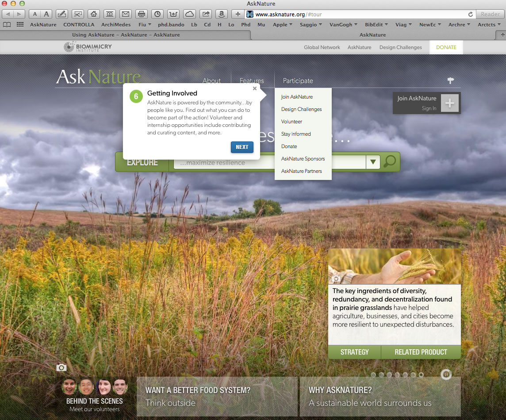Viewport: 506px width, 420px height.
Task: Open the VanGogh bookmarks folder dropdown
Action: click(x=343, y=25)
